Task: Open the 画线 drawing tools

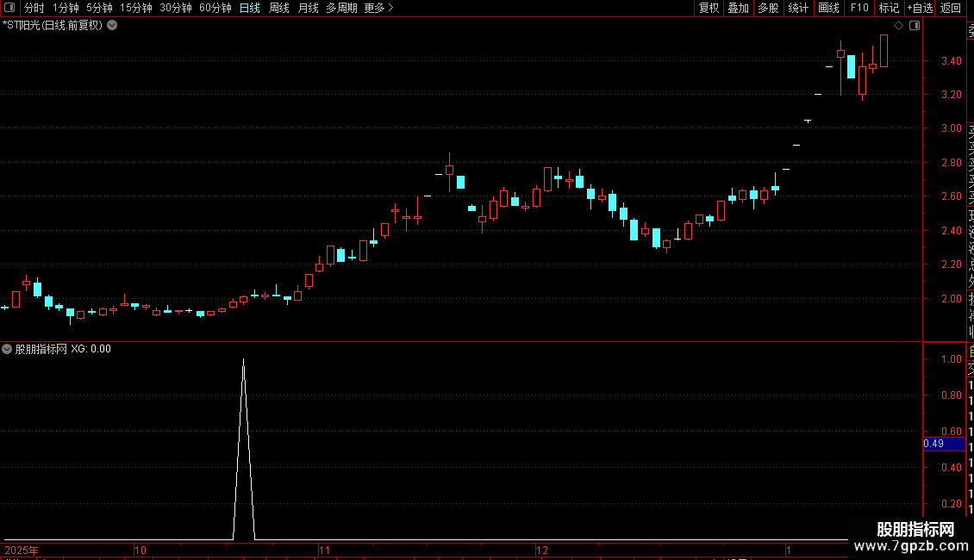Action: (x=828, y=8)
